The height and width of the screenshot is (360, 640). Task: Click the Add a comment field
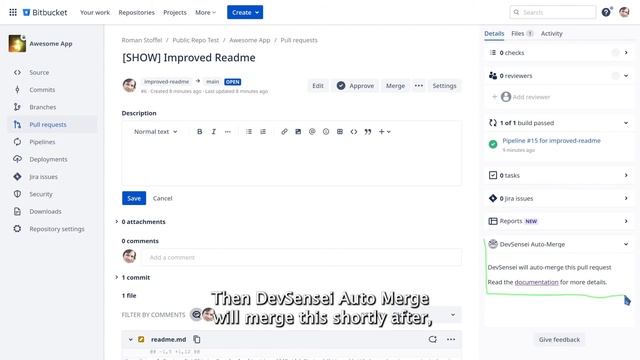302,257
